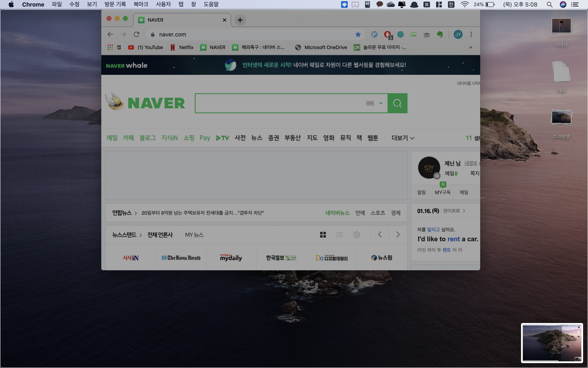Reload the page with the refresh icon
The height and width of the screenshot is (368, 588).
coord(136,34)
